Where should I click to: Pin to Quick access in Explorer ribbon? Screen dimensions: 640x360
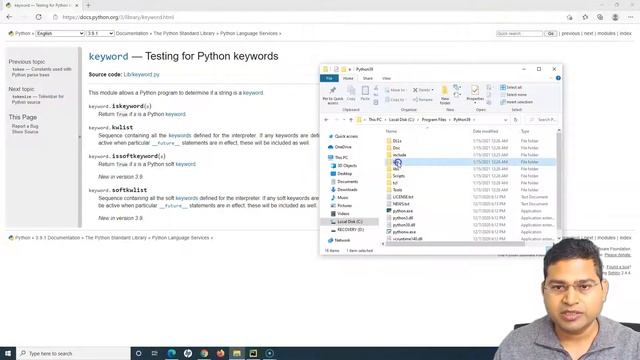tap(333, 95)
